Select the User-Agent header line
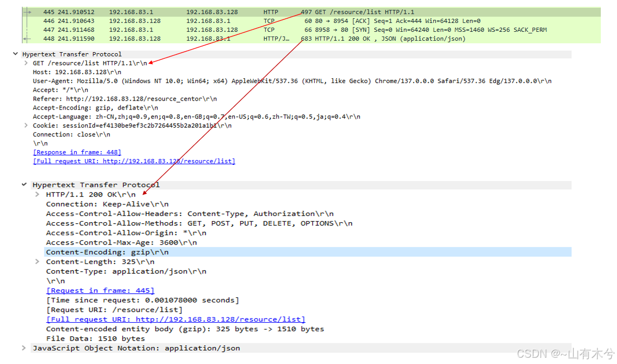 292,81
